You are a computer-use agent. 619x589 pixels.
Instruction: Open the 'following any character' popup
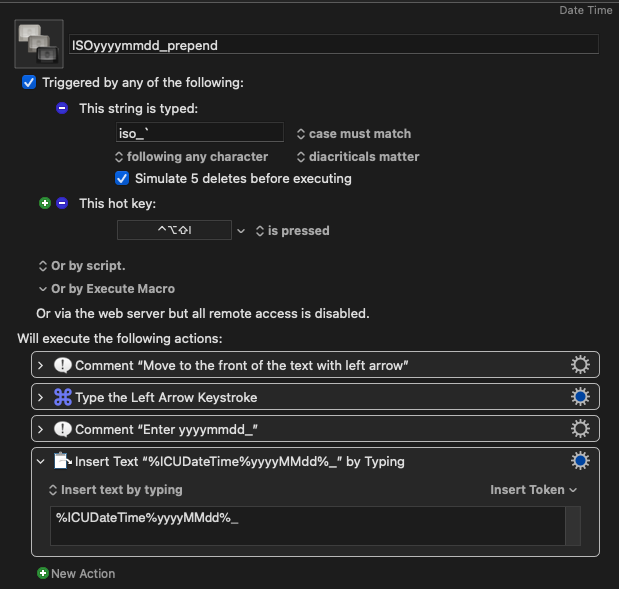tap(191, 157)
